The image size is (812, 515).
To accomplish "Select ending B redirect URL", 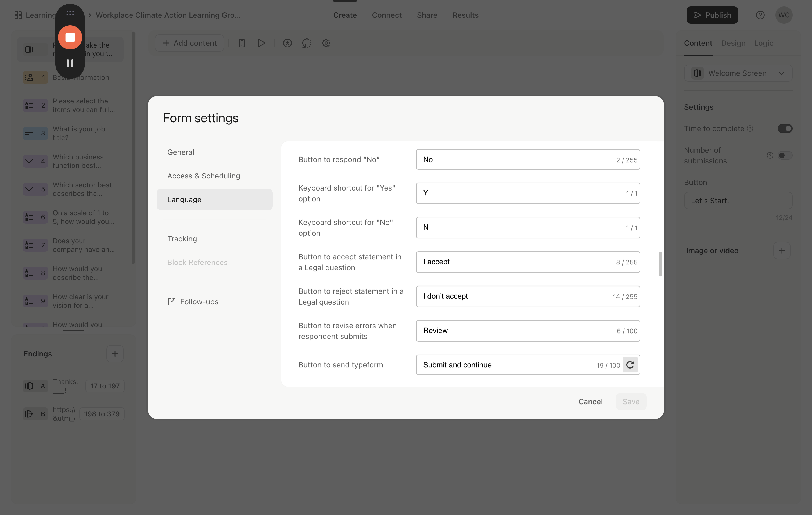I will [x=70, y=414].
